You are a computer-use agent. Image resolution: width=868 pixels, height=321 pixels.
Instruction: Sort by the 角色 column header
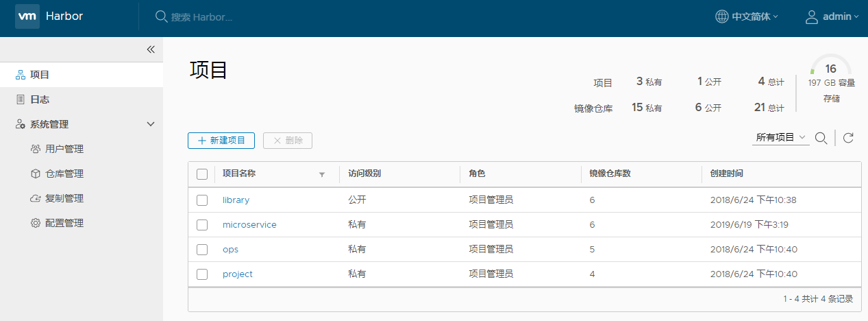click(477, 174)
